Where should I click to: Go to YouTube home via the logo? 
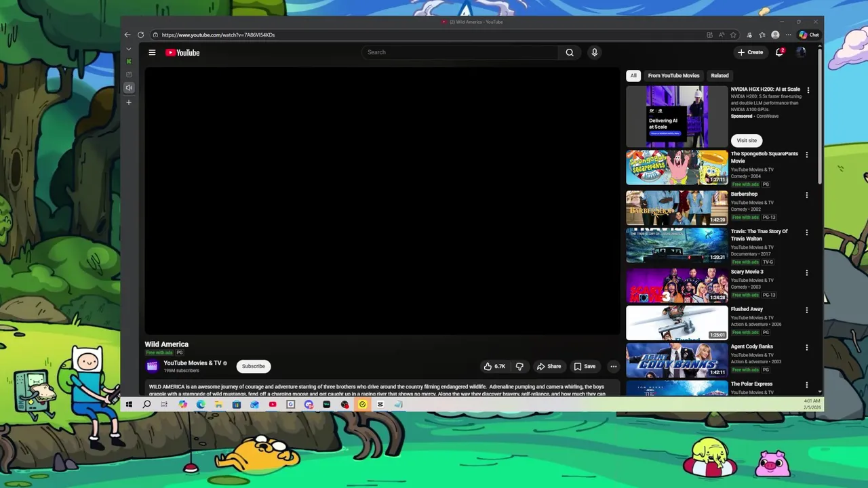click(x=182, y=52)
